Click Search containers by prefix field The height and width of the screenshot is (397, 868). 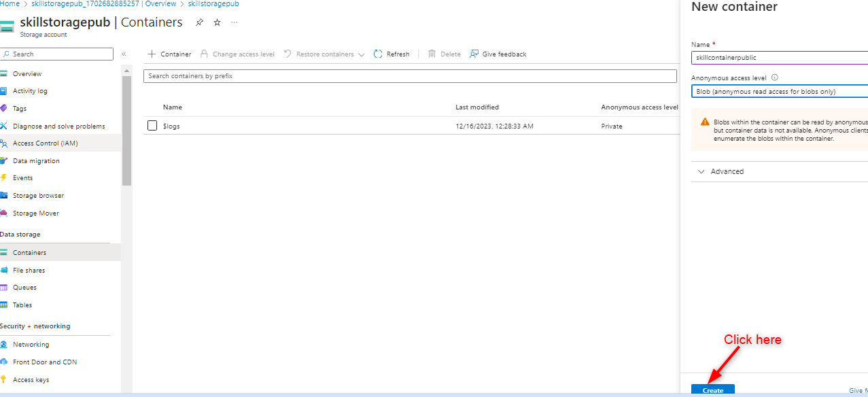point(410,76)
